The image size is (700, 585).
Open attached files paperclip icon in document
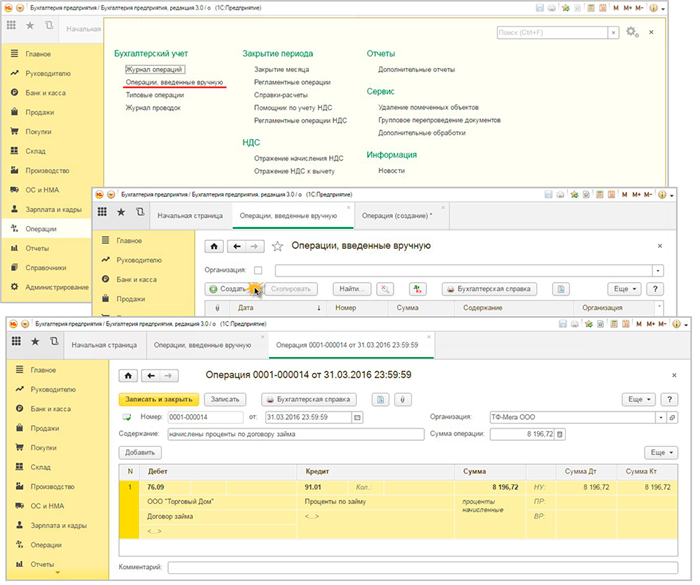403,399
